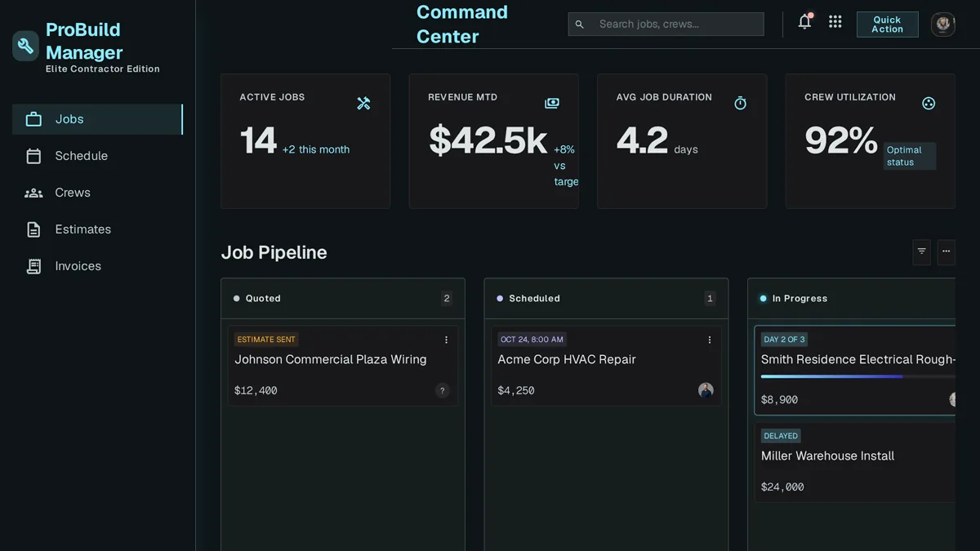Click the Quoted column count badge
Viewport: 980px width, 551px height.
point(446,299)
